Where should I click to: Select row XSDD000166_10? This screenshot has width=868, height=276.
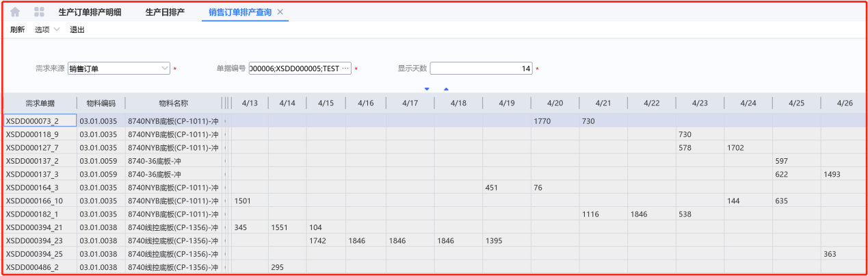click(435, 201)
